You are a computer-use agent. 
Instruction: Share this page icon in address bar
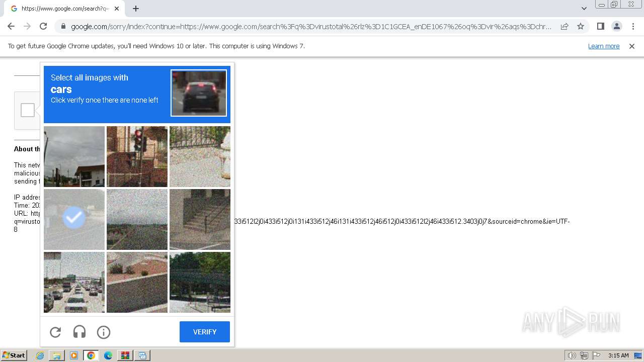[565, 26]
